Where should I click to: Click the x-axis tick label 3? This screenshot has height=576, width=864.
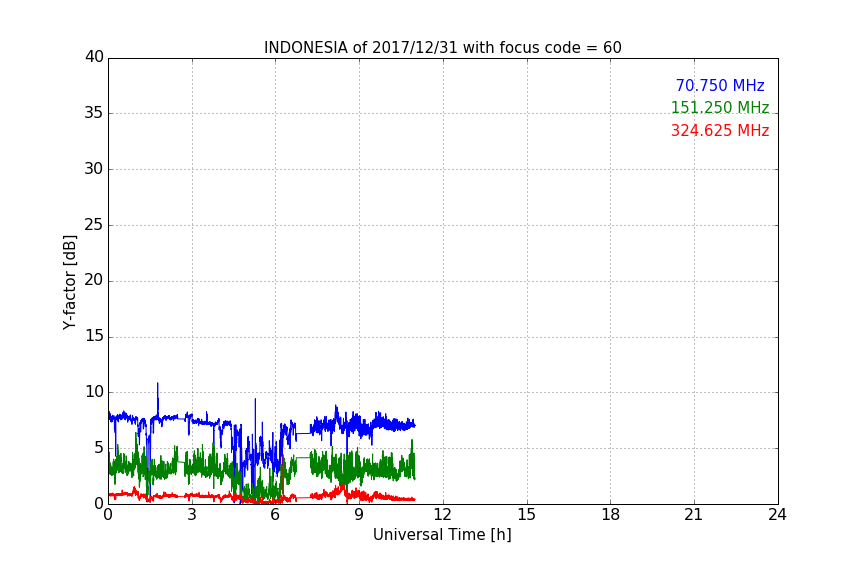[192, 515]
